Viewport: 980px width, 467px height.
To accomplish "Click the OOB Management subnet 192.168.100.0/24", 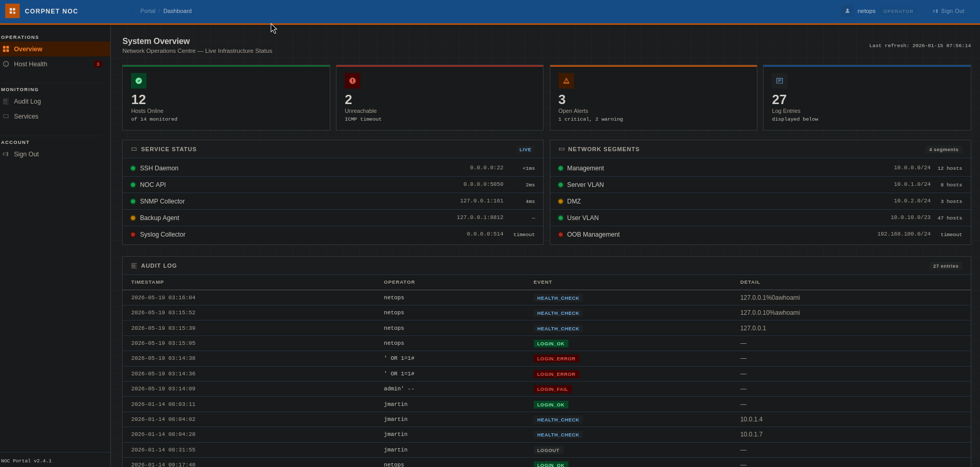I will point(903,234).
